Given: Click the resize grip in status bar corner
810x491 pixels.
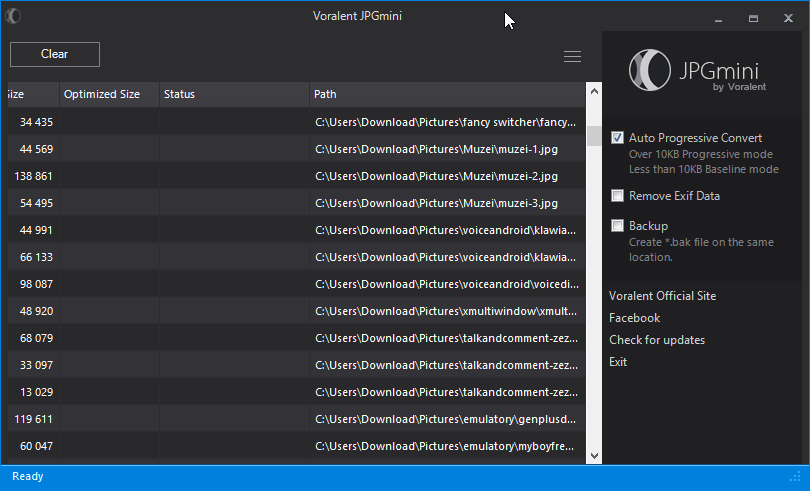Looking at the screenshot, I should (796, 477).
